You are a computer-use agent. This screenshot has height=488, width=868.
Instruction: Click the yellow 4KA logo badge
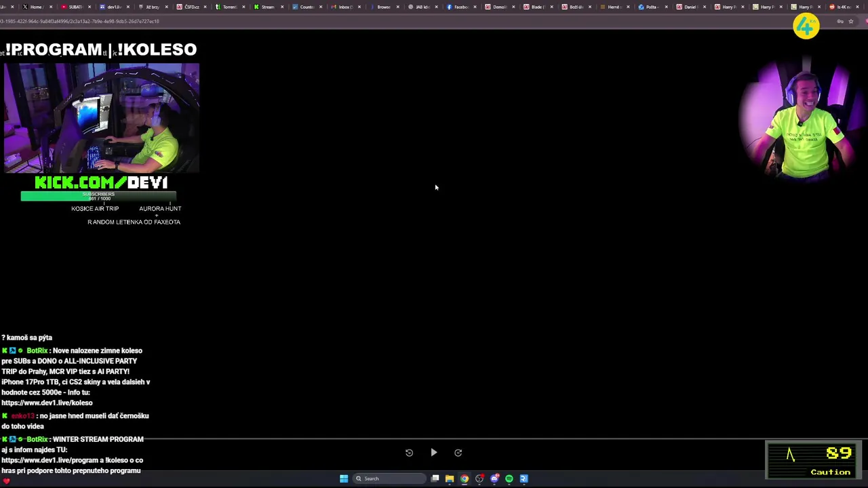806,26
